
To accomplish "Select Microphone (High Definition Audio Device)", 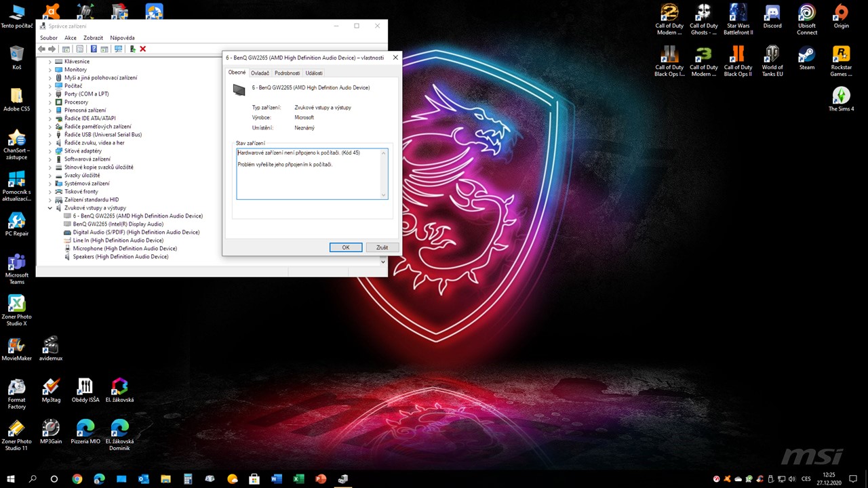I will click(125, 249).
